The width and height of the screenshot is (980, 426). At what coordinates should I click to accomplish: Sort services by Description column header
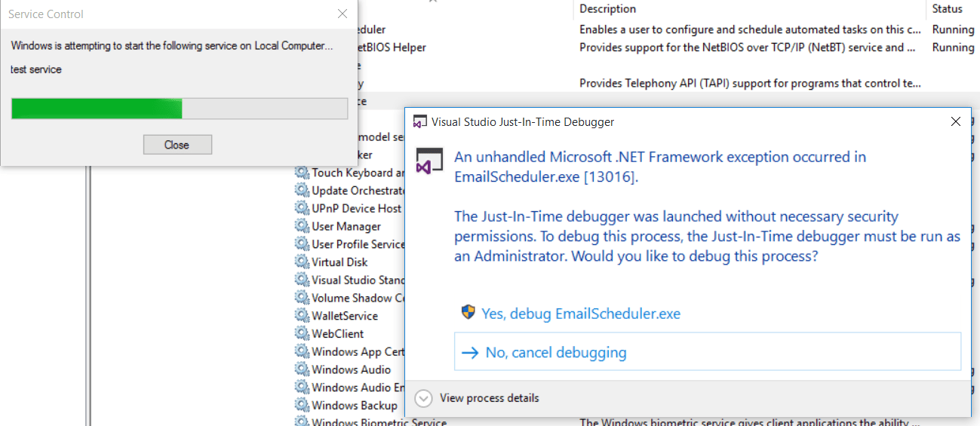[608, 9]
